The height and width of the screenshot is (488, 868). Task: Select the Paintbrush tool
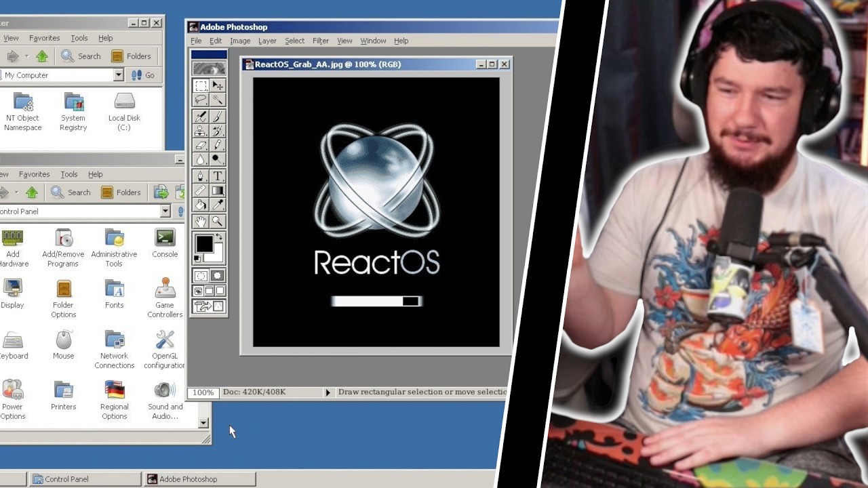tap(217, 117)
